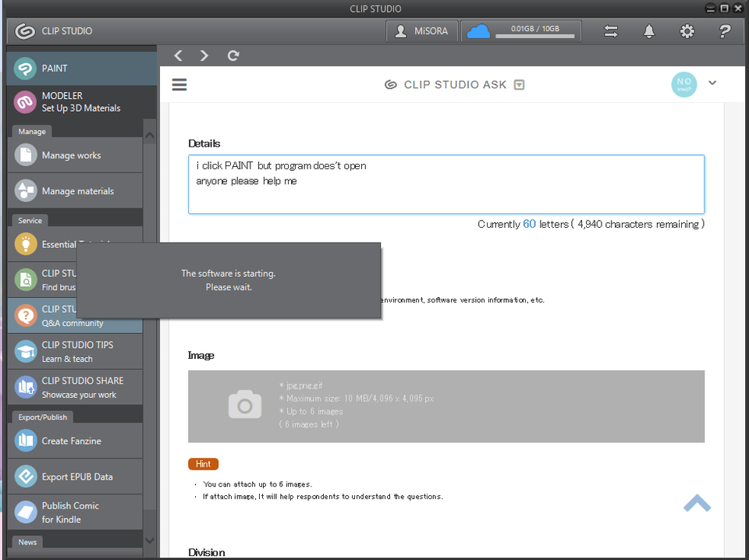Click the MiSORA account button
Image resolution: width=749 pixels, height=560 pixels.
point(422,31)
